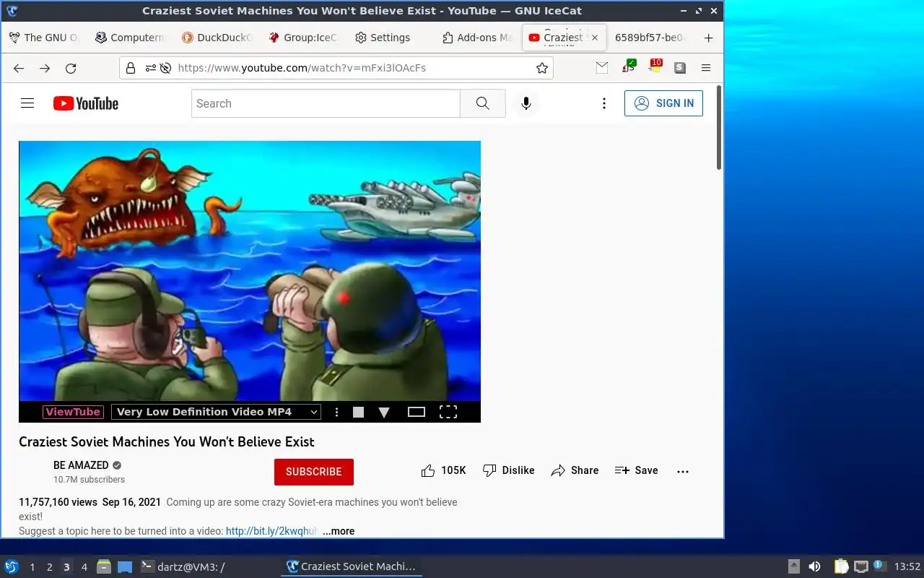Open more actions ellipsis beside Save

[x=683, y=471]
